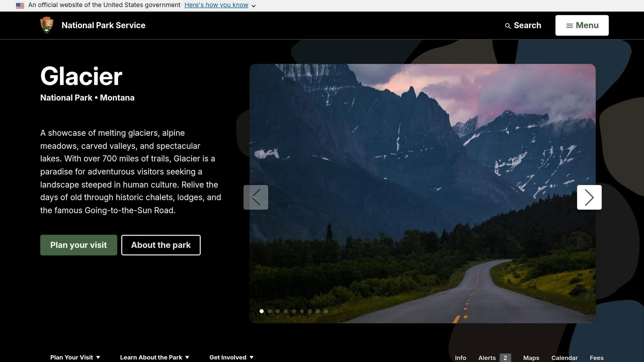Select the second carousel slide dot
644x362 pixels.
click(x=269, y=311)
